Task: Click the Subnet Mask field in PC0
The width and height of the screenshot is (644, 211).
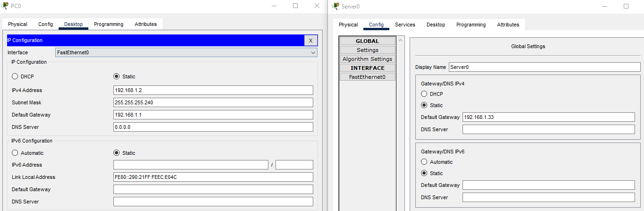Action: click(213, 102)
